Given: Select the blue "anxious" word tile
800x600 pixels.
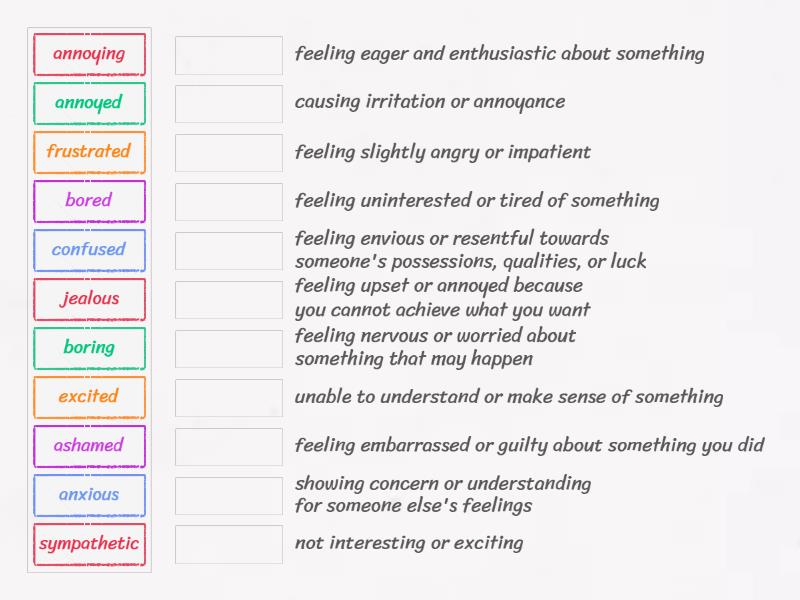Looking at the screenshot, I should pos(89,495).
